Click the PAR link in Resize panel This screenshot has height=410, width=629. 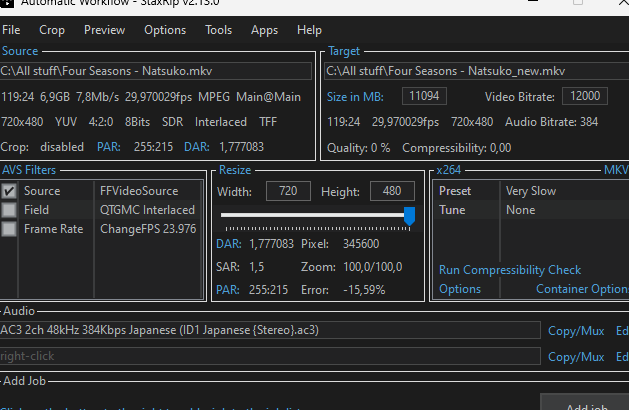[227, 290]
